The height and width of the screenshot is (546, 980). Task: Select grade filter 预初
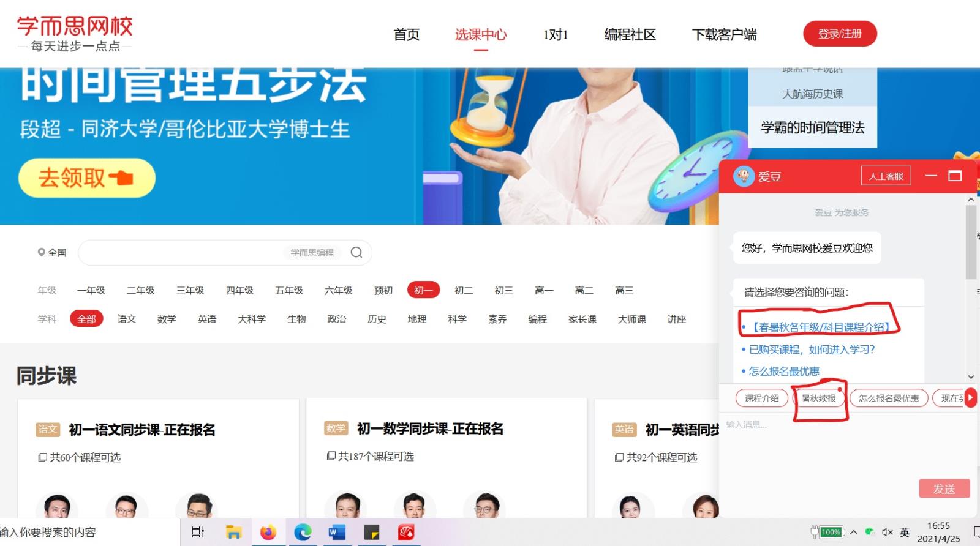[x=383, y=290]
